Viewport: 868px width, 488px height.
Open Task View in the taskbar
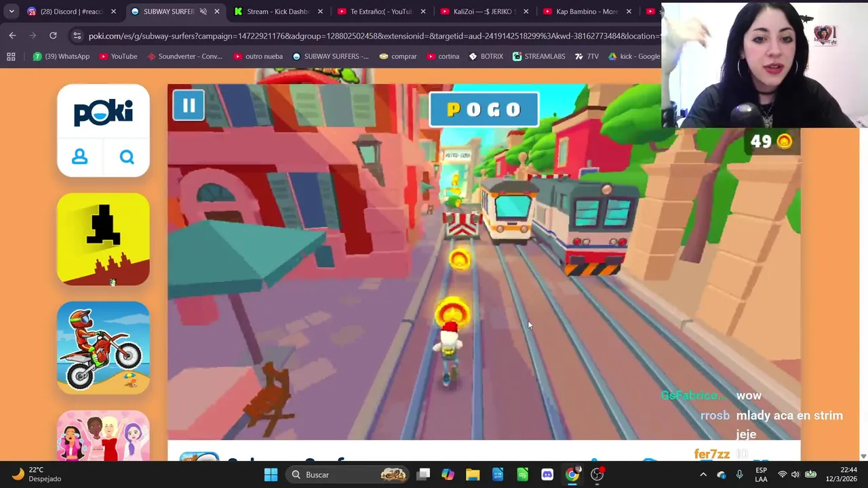423,474
